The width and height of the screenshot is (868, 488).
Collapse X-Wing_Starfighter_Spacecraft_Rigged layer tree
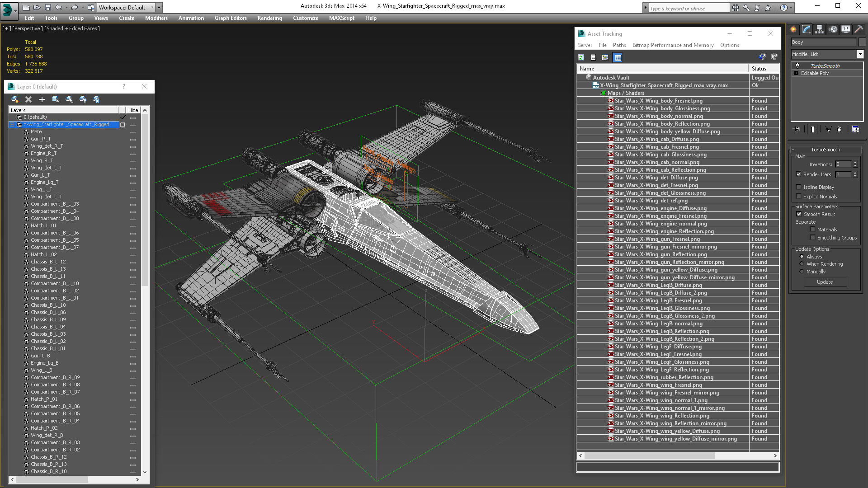point(12,125)
